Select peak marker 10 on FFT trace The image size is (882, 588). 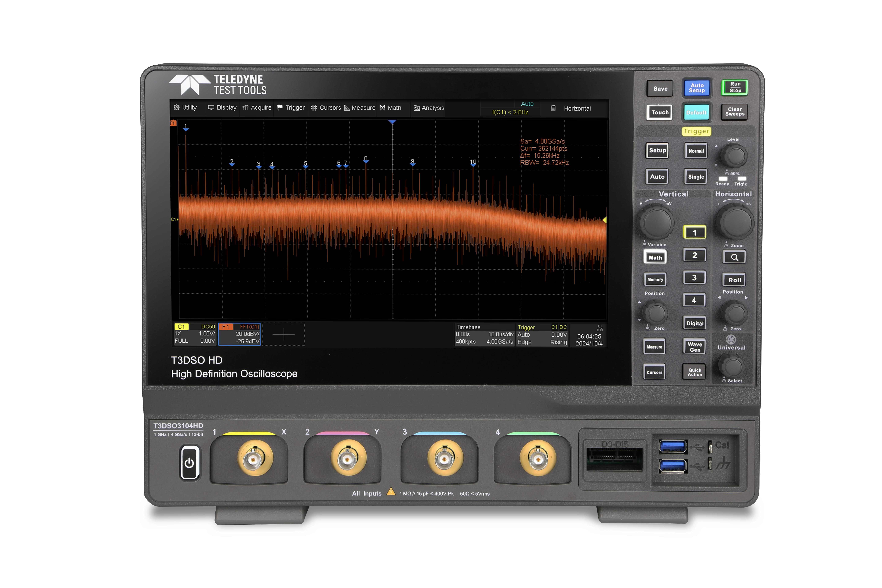pos(473,163)
